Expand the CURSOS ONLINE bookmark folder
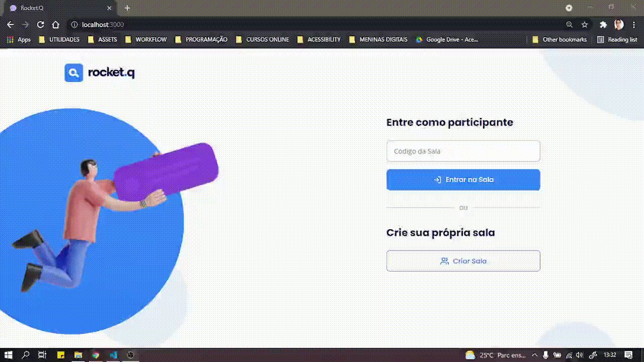 pos(262,39)
